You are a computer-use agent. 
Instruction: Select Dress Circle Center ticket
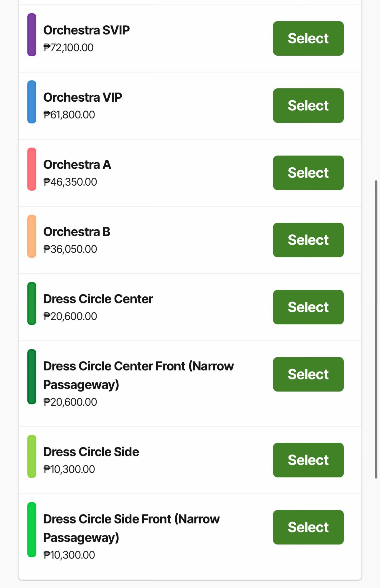pos(308,307)
